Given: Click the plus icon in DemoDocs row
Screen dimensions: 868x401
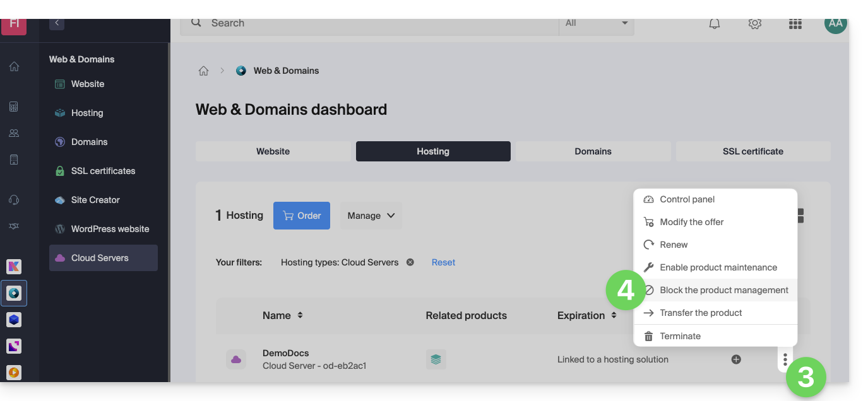Looking at the screenshot, I should [x=736, y=359].
